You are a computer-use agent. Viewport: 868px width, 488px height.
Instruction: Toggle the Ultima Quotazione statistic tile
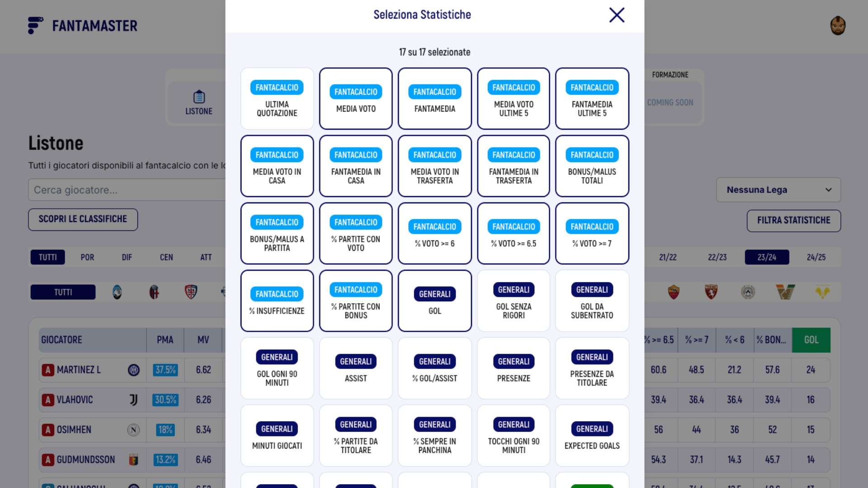point(277,99)
